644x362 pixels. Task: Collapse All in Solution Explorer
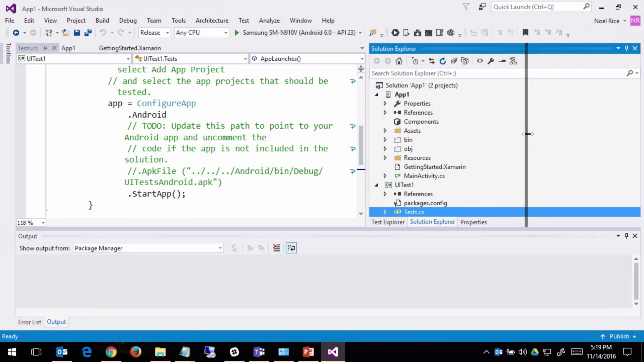tap(454, 61)
